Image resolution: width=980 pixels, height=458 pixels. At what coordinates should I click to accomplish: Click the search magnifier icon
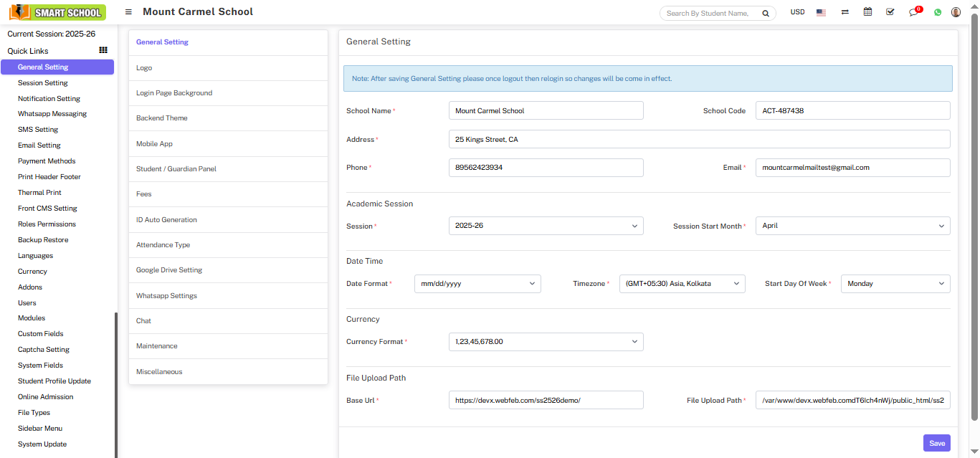coord(766,13)
